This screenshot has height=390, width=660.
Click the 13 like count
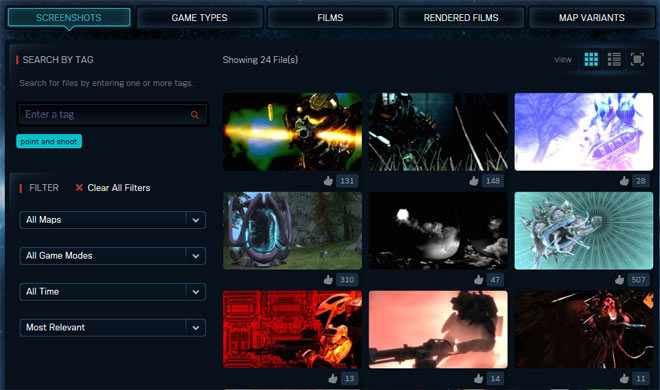click(349, 379)
